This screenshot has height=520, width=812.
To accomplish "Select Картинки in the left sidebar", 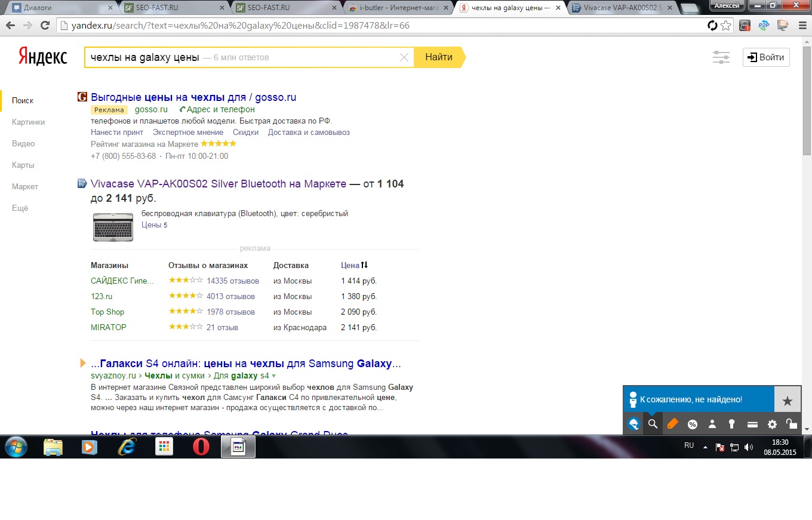I will 28,122.
